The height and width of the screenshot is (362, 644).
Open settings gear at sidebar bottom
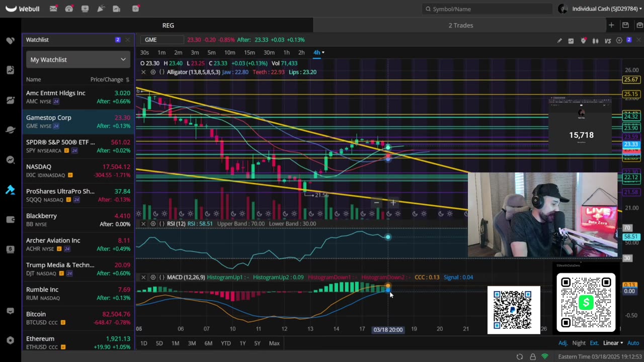tap(11, 340)
